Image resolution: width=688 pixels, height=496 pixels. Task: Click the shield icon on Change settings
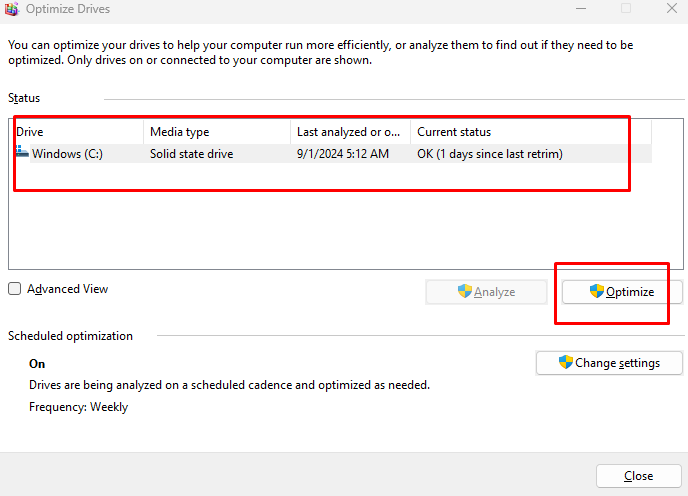[566, 362]
